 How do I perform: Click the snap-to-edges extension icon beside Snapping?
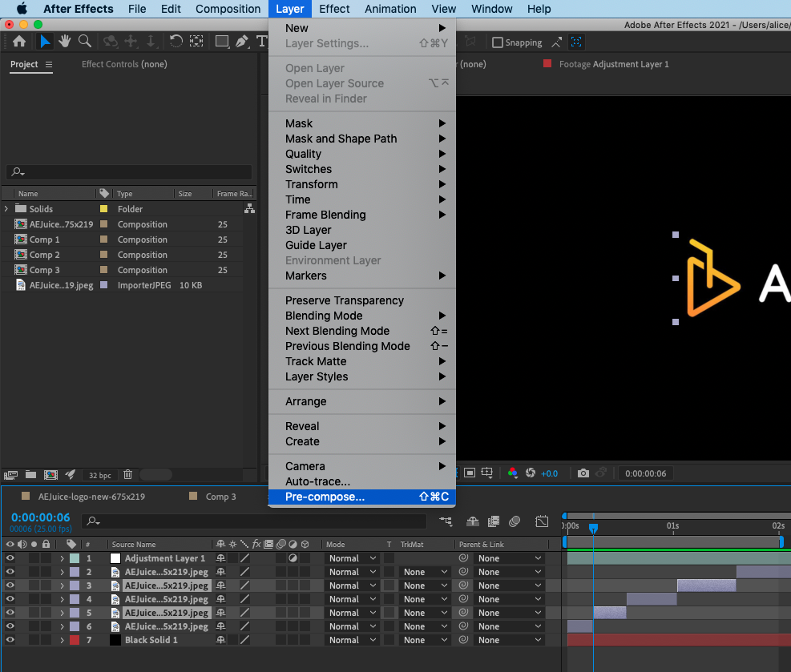click(x=556, y=42)
